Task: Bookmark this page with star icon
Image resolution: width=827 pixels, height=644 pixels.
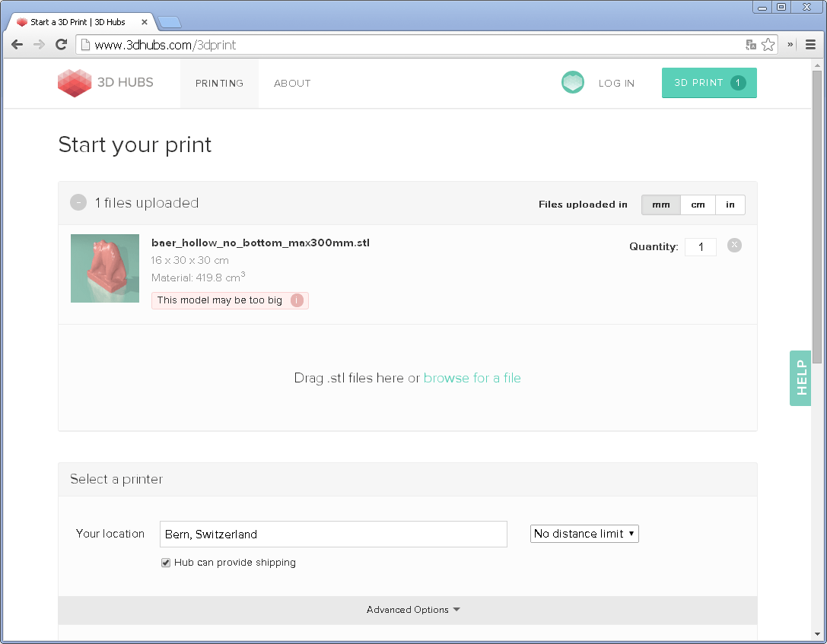Action: pyautogui.click(x=768, y=45)
